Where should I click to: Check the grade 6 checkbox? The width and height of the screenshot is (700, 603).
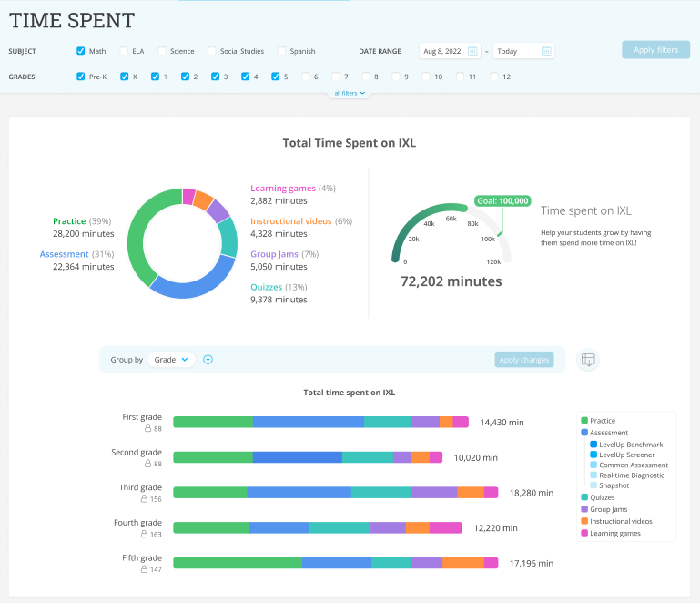[305, 77]
